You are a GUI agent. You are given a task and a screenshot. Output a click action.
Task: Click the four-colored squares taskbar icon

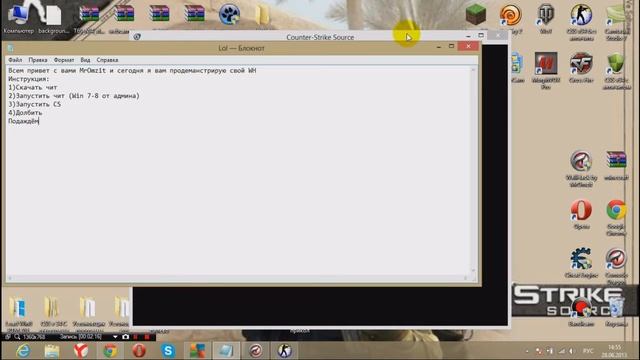(x=197, y=351)
